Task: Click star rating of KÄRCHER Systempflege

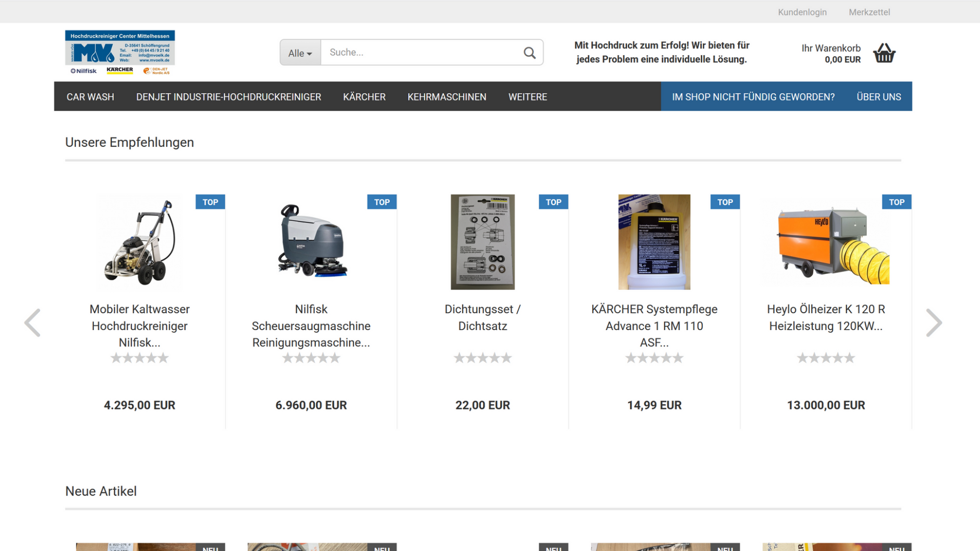Action: tap(654, 358)
